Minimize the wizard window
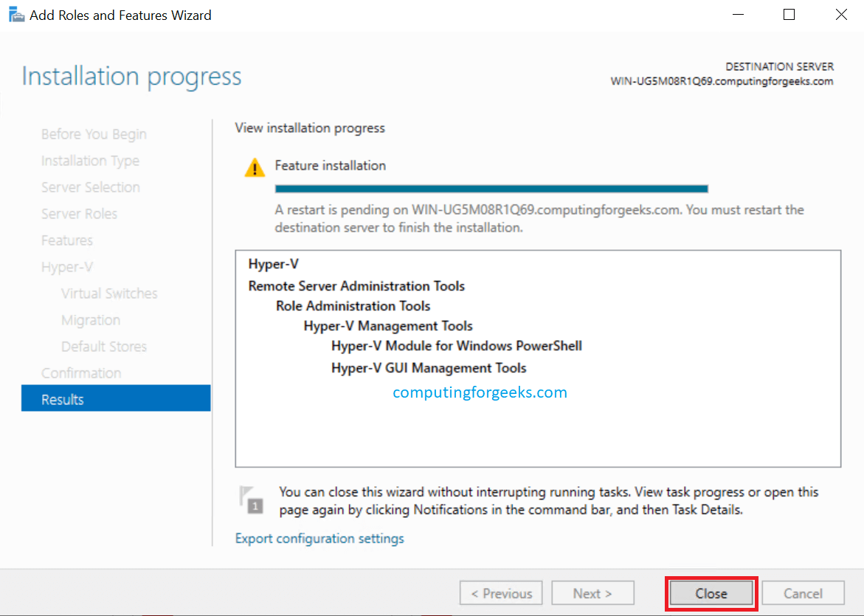The image size is (864, 616). pos(737,15)
